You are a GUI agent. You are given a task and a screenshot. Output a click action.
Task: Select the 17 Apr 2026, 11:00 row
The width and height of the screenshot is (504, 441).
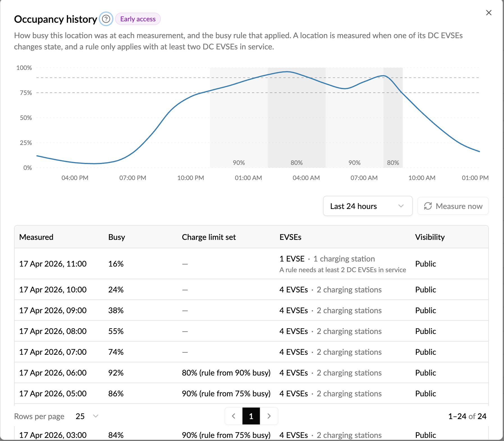[x=251, y=263]
